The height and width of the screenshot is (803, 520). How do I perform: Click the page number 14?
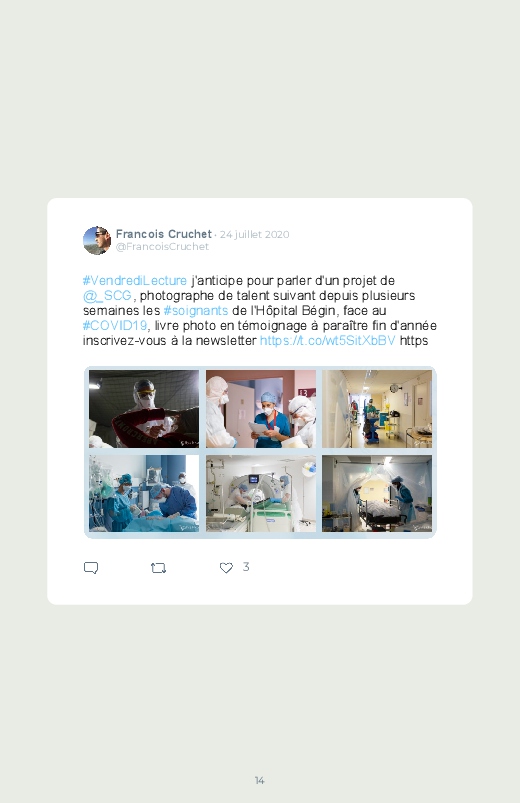coord(260,780)
